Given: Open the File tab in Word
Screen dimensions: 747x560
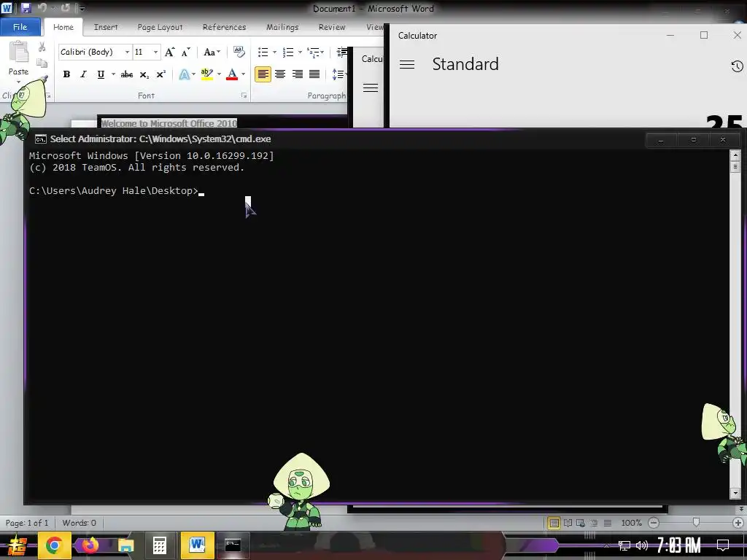Looking at the screenshot, I should click(x=20, y=27).
